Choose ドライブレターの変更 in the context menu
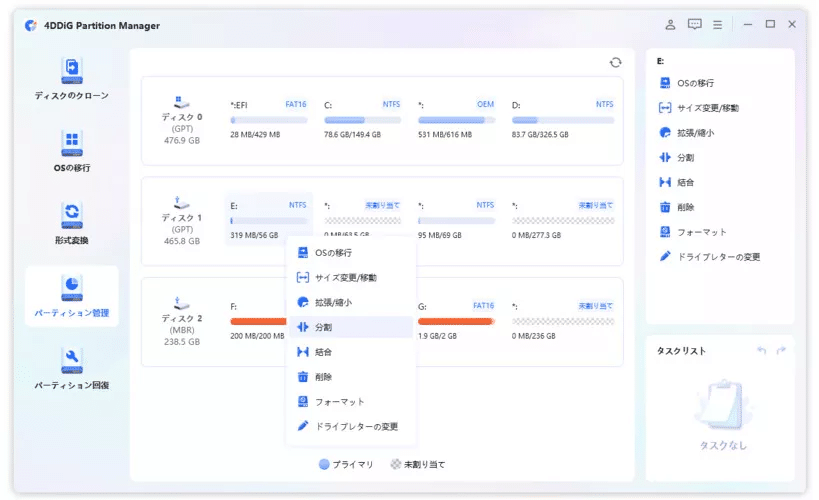Image resolution: width=819 pixels, height=500 pixels. (351, 426)
